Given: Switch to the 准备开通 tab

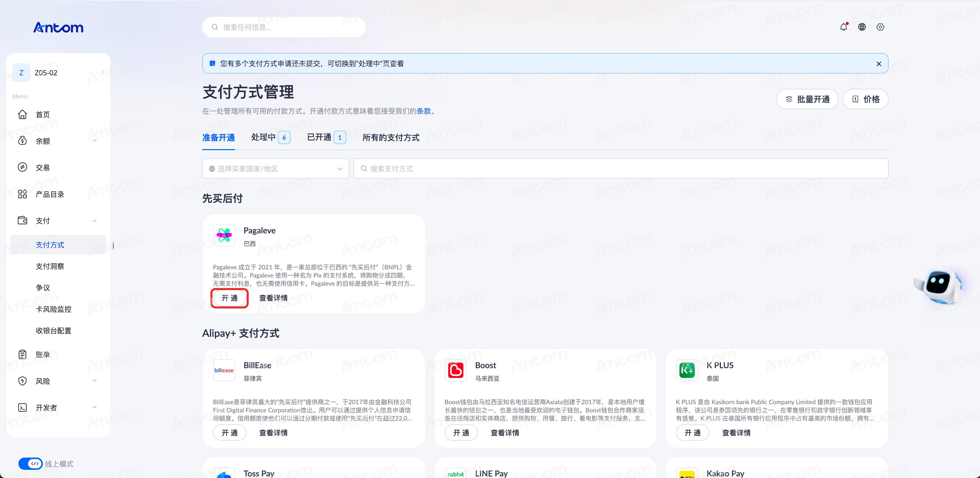Looking at the screenshot, I should 218,137.
